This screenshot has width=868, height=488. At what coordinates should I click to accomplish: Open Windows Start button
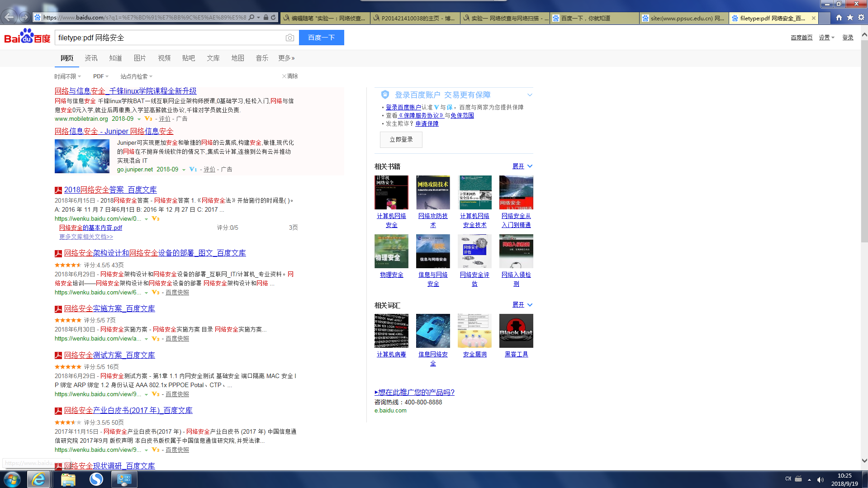12,479
